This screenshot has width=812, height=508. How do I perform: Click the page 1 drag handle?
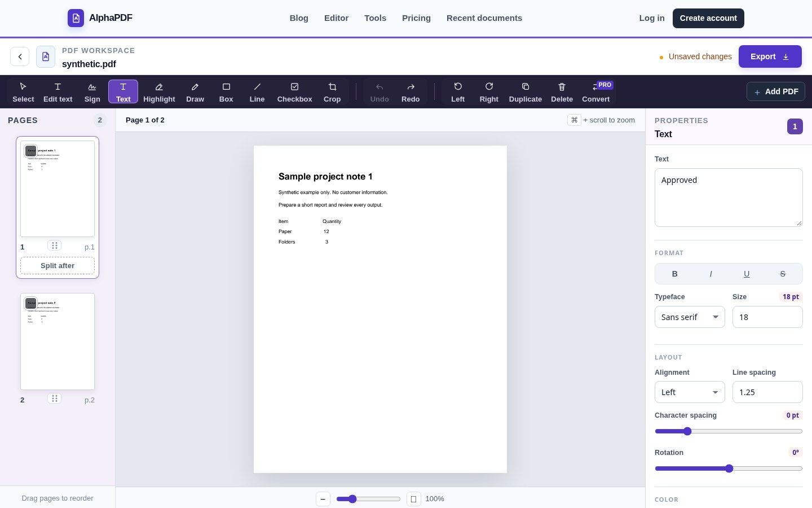(54, 246)
